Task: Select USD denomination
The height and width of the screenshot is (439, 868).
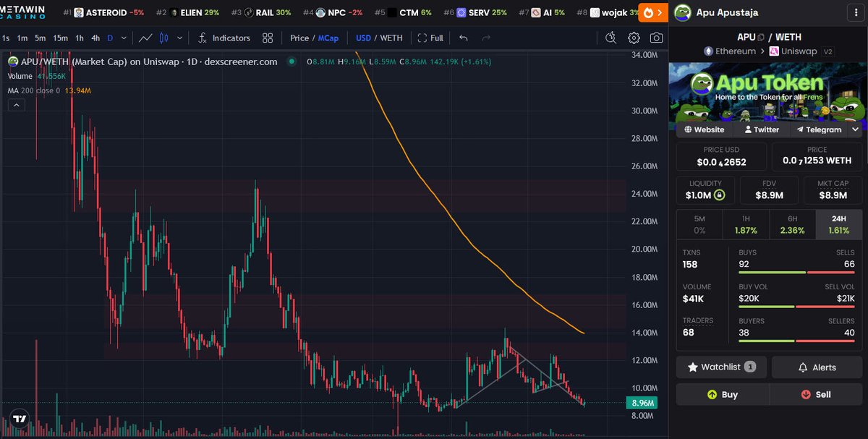Action: [x=363, y=38]
